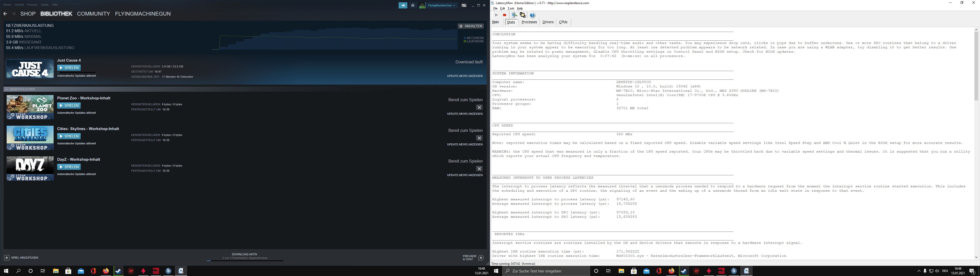Screen dimensions: 980x276
Task: Click DEU keyboard language indicator
Action: 945,271
